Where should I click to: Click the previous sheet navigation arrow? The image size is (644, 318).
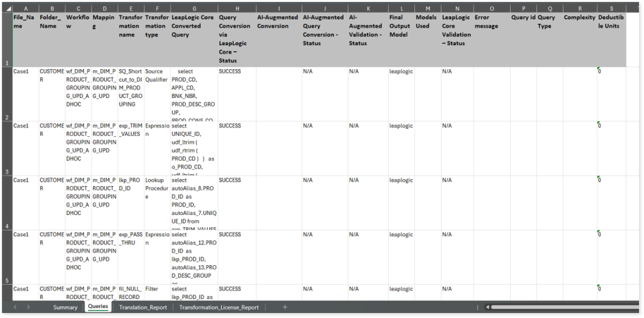[16, 307]
